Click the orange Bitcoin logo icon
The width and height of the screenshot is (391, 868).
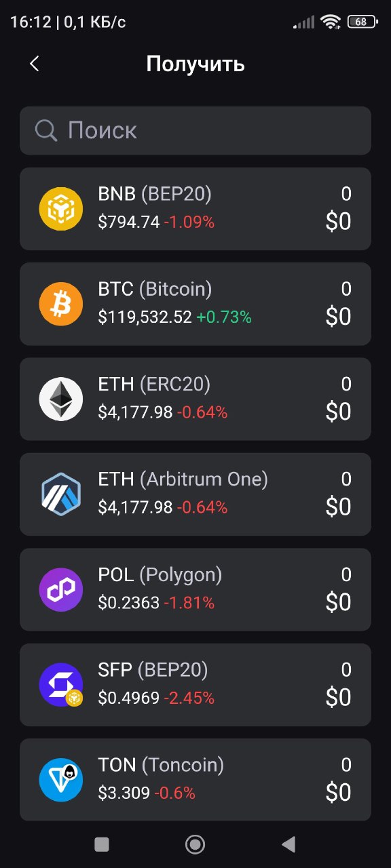pos(61,304)
